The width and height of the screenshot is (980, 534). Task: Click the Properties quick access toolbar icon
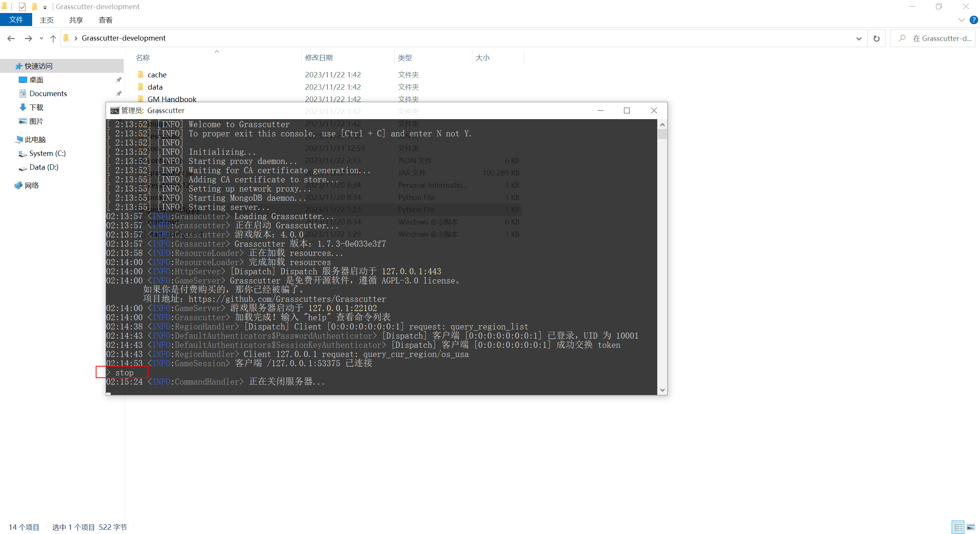click(22, 7)
